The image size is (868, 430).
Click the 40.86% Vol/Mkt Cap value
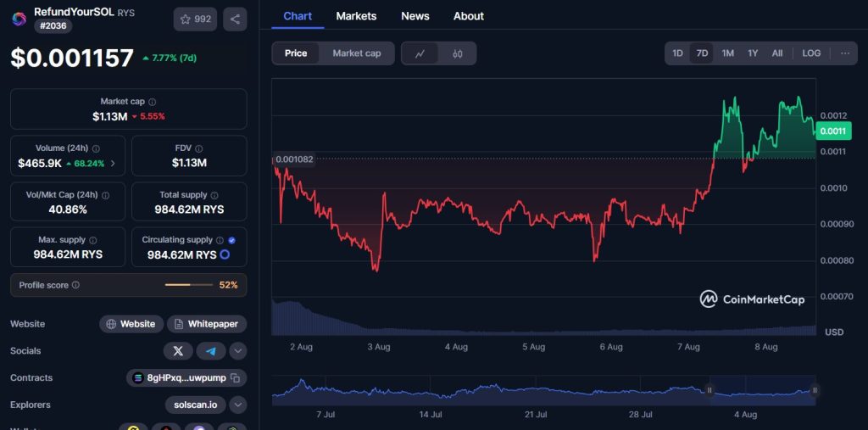(68, 210)
